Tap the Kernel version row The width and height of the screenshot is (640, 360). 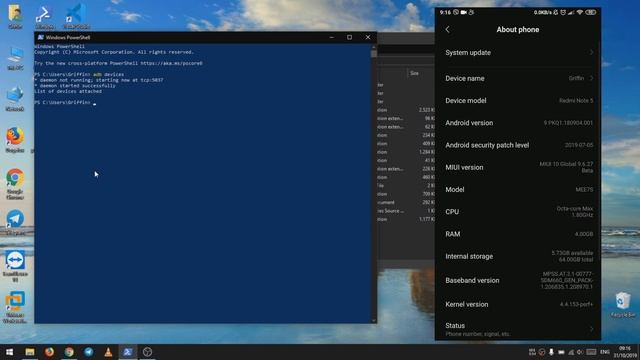pos(518,304)
